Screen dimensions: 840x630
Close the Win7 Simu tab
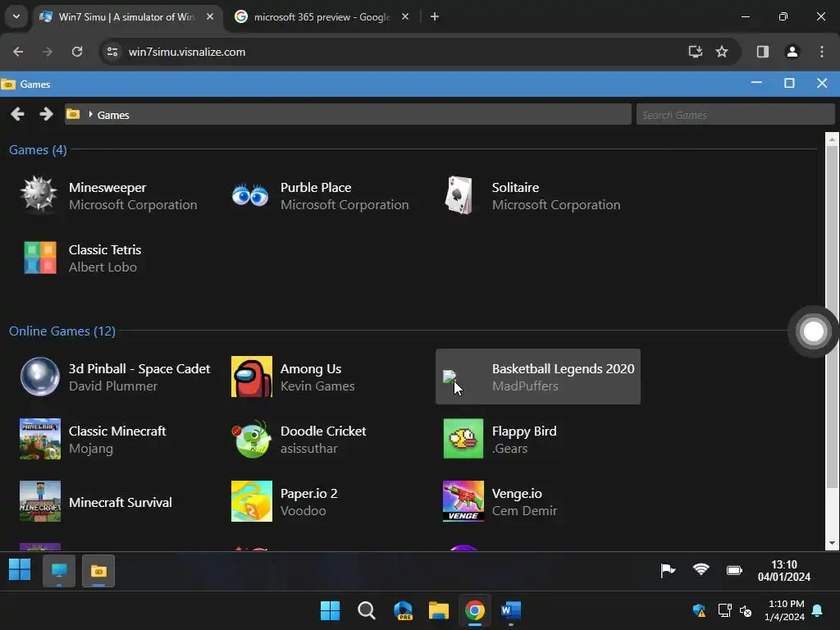210,16
